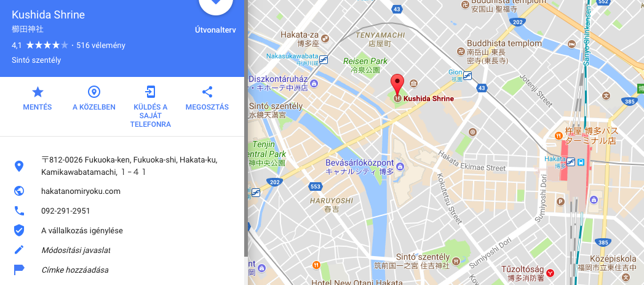
Task: Open A közelben nearby search icon
Action: (94, 92)
